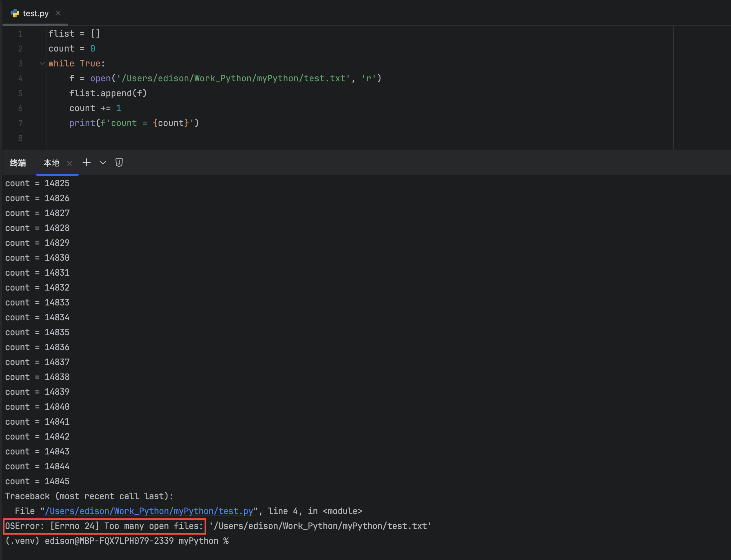
Task: Click the Python file icon on test.py tab
Action: pos(15,13)
